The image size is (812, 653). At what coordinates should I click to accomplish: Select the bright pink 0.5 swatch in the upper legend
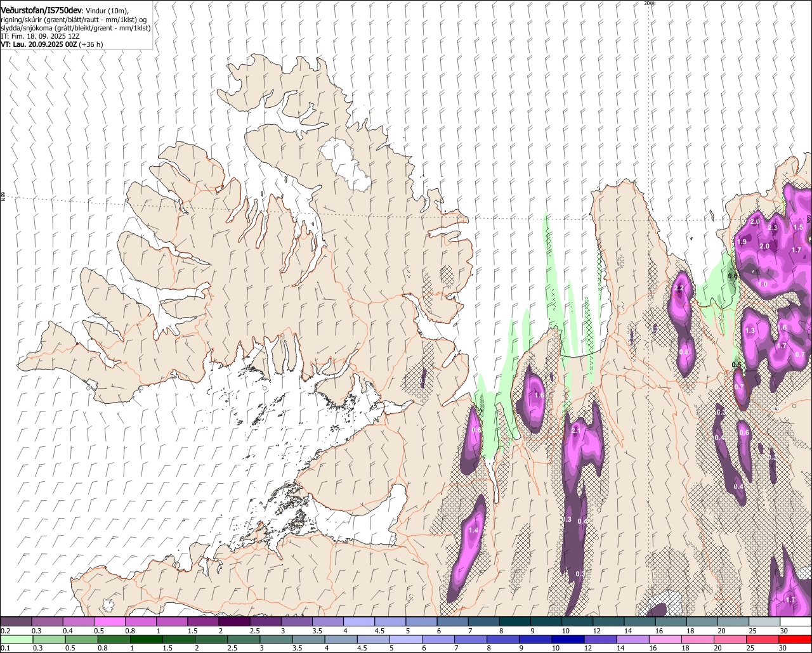pos(109,621)
